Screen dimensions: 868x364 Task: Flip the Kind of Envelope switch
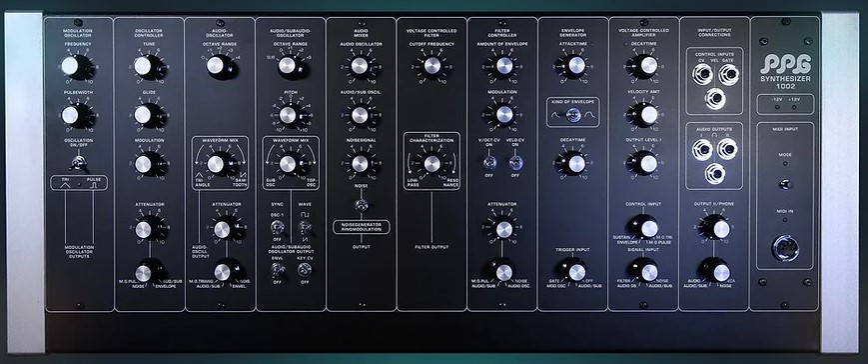click(572, 115)
